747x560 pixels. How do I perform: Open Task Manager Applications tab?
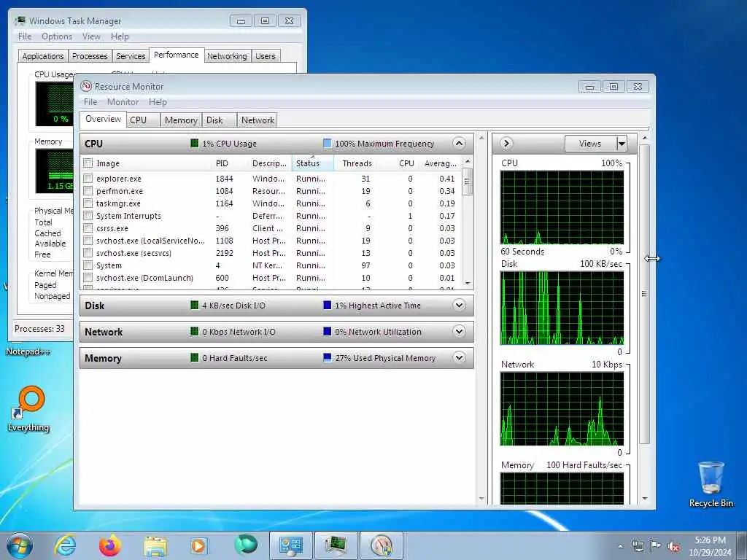point(43,56)
